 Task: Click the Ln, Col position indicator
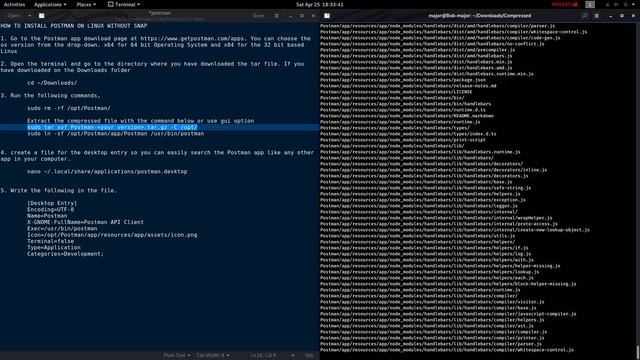[x=263, y=355]
